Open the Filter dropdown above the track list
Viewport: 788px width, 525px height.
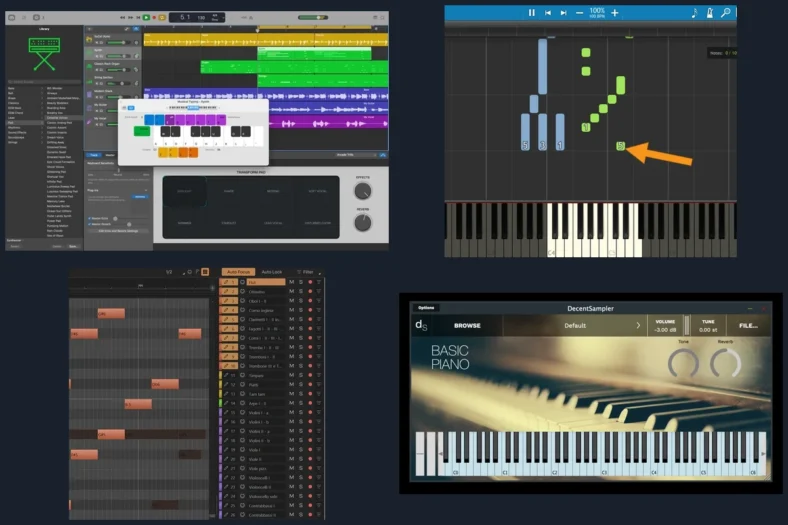point(308,272)
